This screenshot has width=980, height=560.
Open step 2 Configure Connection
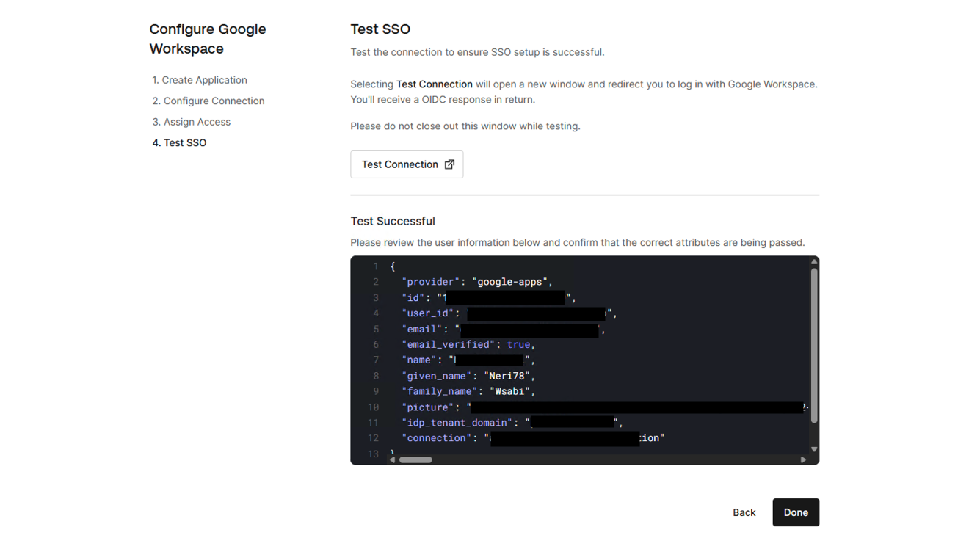point(208,101)
